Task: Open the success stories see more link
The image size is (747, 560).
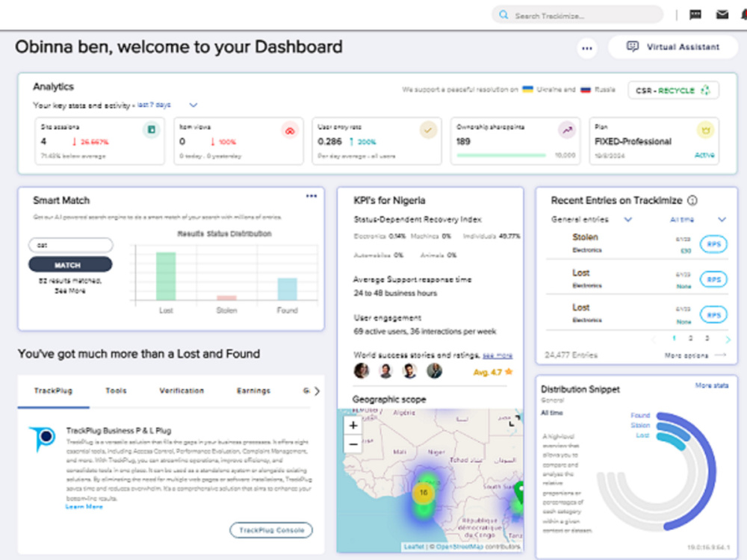Action: tap(498, 355)
